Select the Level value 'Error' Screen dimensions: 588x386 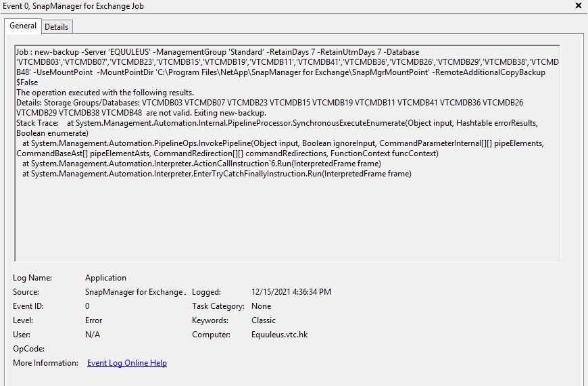[94, 320]
